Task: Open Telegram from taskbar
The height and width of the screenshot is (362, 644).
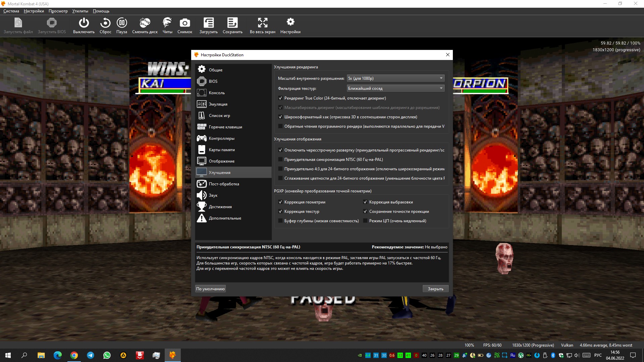Action: point(91,355)
